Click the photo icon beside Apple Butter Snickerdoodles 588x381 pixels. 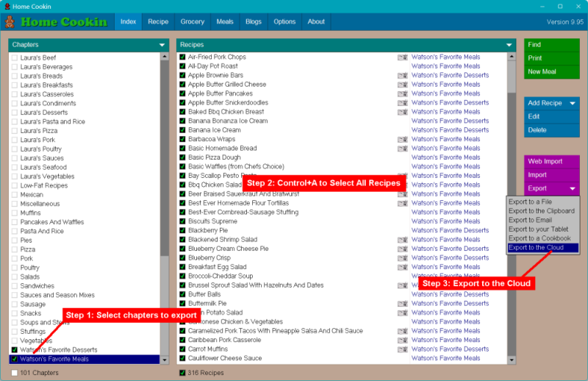pos(402,103)
